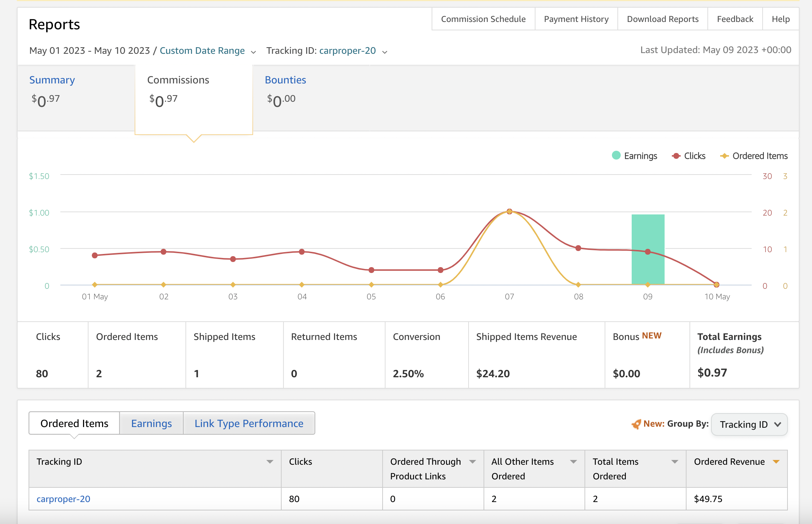Open Download Reports page
Image resolution: width=812 pixels, height=524 pixels.
662,19
